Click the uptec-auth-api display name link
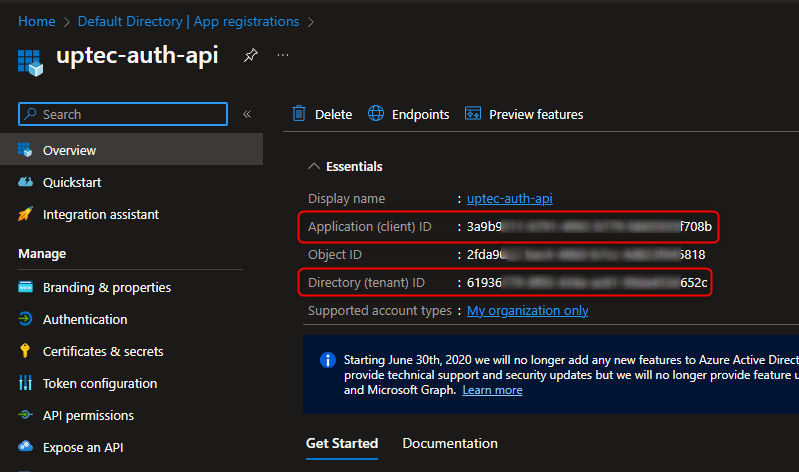Viewport: 799px width, 472px height. pyautogui.click(x=509, y=198)
